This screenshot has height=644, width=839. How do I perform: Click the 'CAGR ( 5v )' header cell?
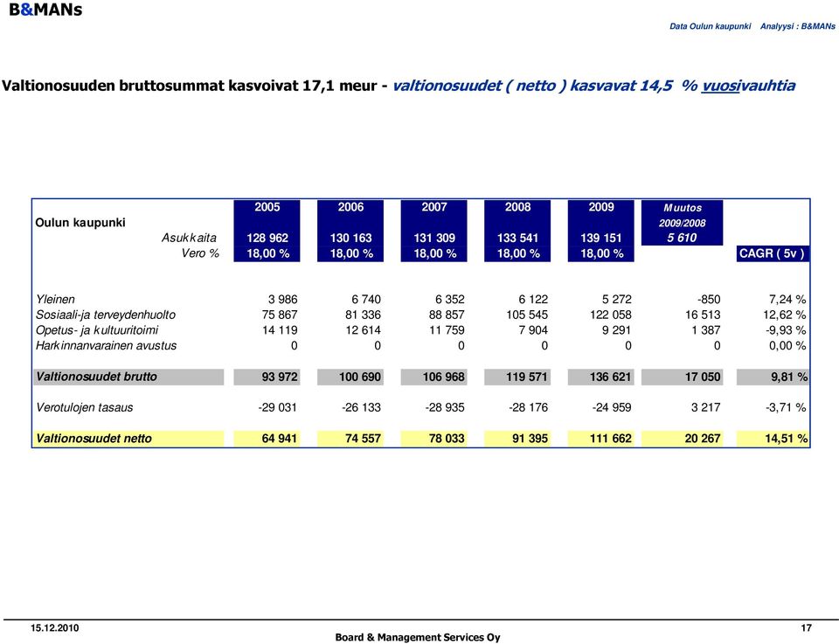pyautogui.click(x=772, y=253)
